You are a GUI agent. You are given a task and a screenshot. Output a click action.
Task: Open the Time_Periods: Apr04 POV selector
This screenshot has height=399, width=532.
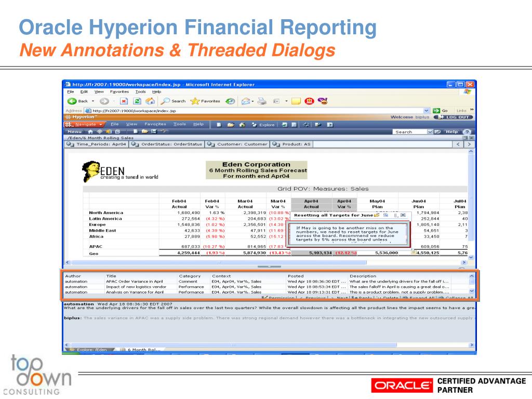point(96,144)
